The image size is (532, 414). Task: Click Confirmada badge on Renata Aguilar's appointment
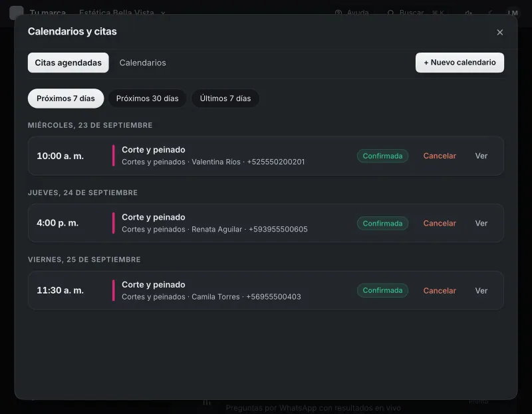tap(382, 223)
